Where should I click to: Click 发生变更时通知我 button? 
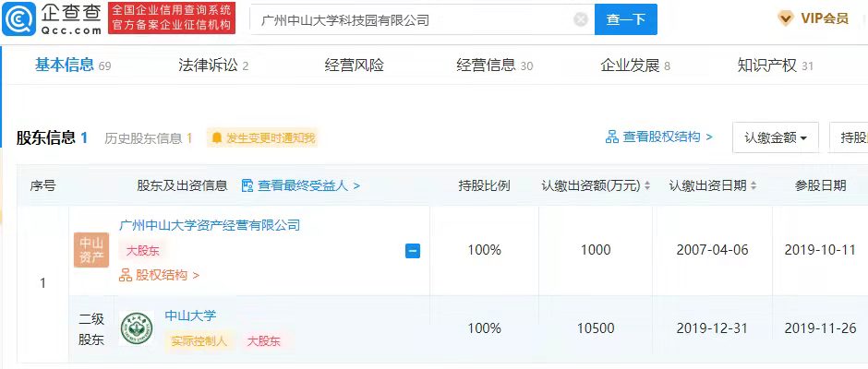tap(263, 137)
